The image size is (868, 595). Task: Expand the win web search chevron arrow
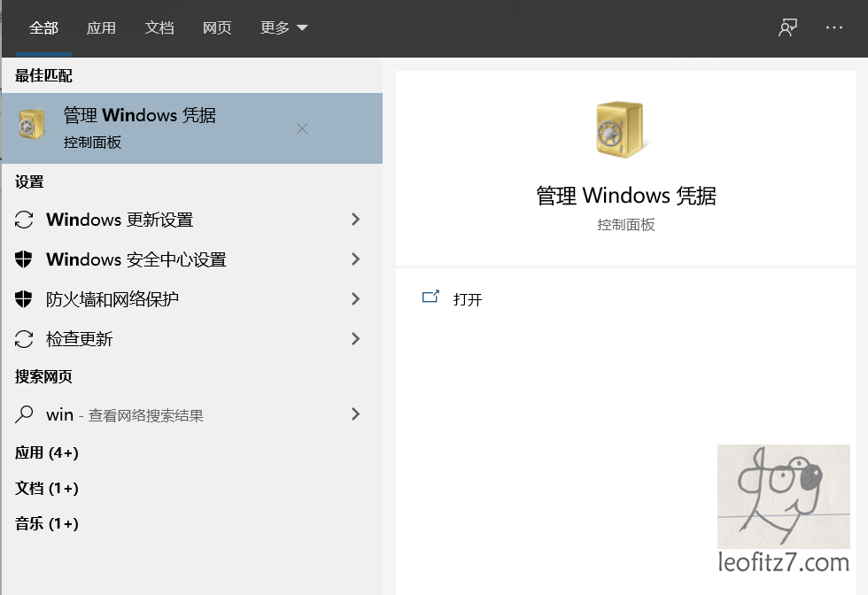(355, 414)
